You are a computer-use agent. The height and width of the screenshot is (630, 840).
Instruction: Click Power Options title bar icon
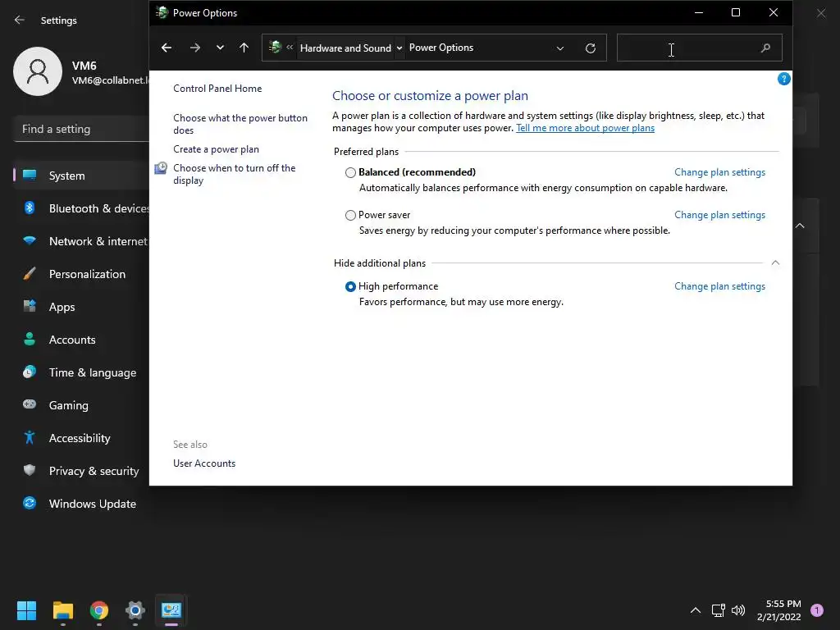(x=162, y=12)
